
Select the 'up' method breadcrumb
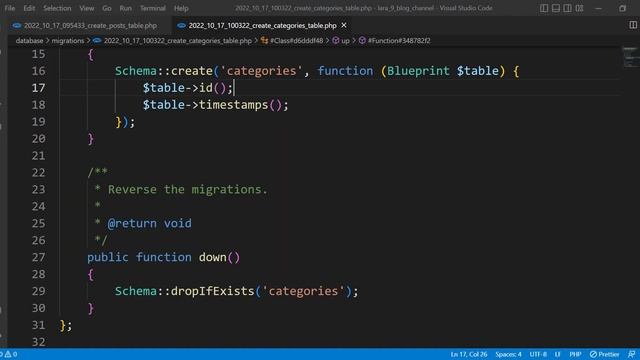click(x=345, y=40)
